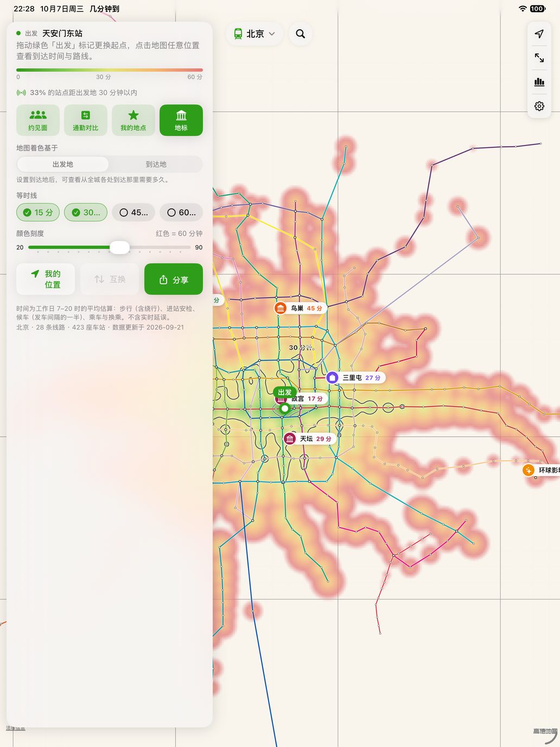Click the 鸟巢 landmark marker icon
This screenshot has width=560, height=747.
(x=281, y=308)
